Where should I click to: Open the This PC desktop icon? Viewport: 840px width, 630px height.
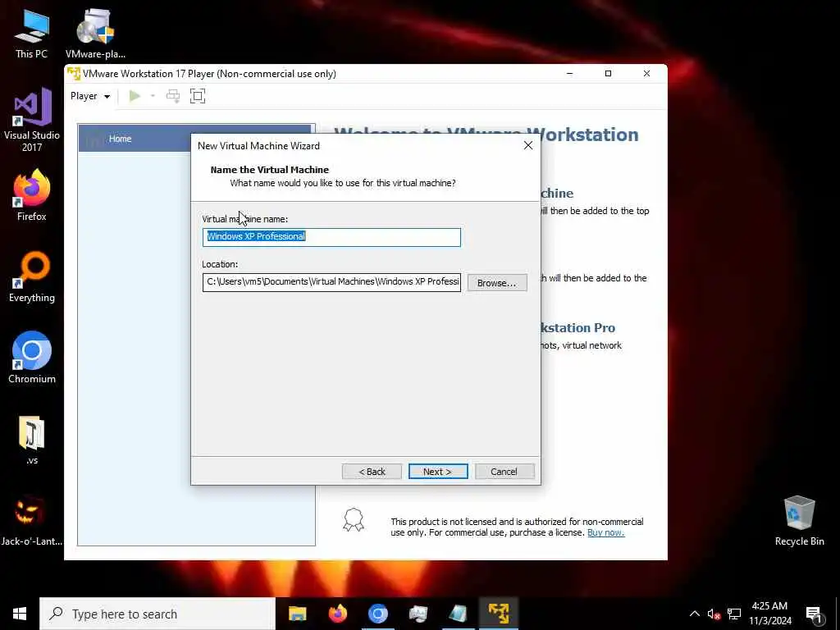point(32,34)
